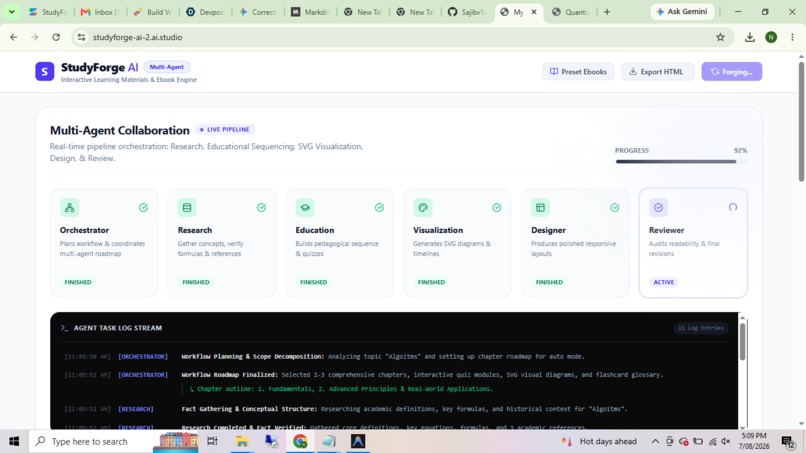
Task: Click the terminal prompt icon in log stream
Action: pos(64,328)
